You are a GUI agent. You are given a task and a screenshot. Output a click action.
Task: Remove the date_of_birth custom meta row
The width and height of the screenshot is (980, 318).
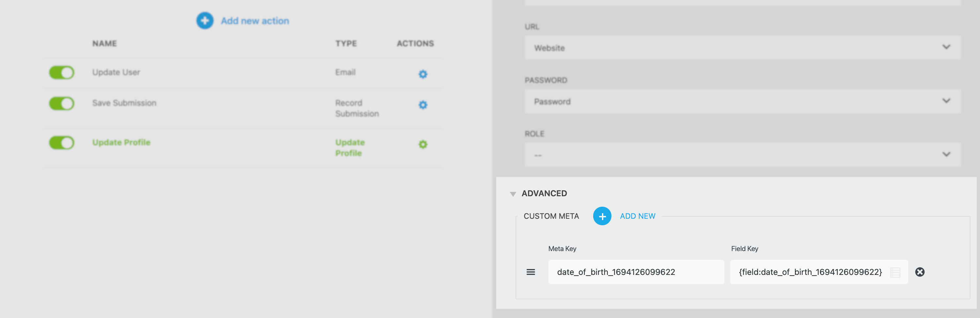tap(920, 272)
